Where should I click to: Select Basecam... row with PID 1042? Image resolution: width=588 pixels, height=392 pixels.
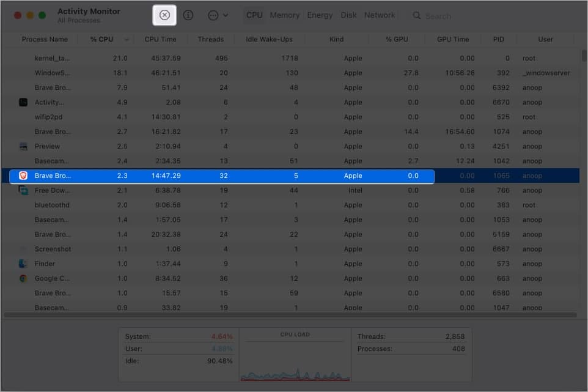290,161
